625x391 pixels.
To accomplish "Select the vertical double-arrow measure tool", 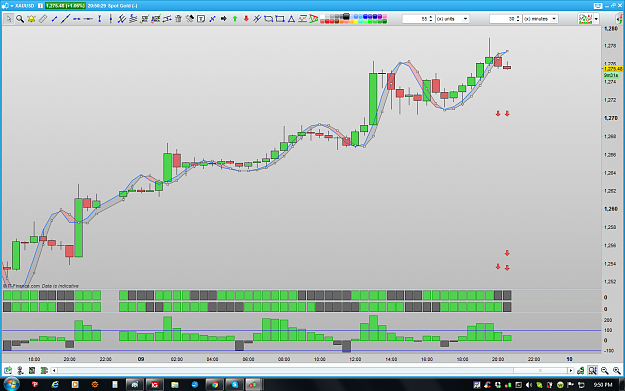I will 100,19.
